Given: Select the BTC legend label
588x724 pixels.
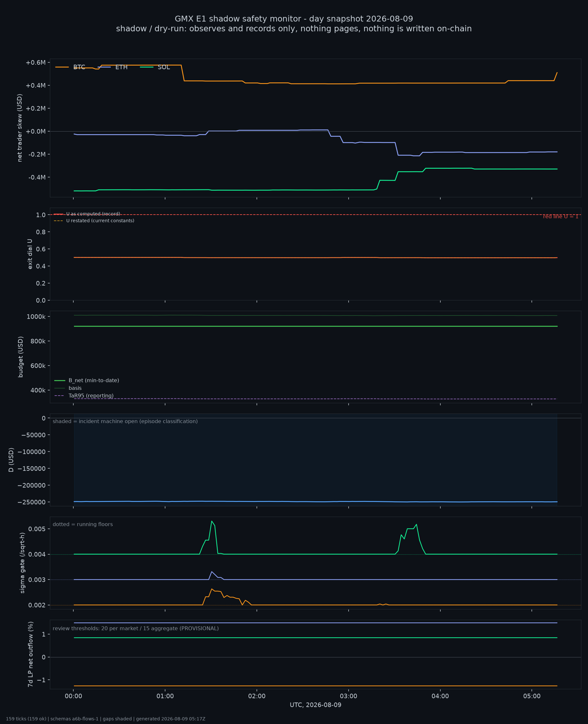Looking at the screenshot, I should click(79, 67).
